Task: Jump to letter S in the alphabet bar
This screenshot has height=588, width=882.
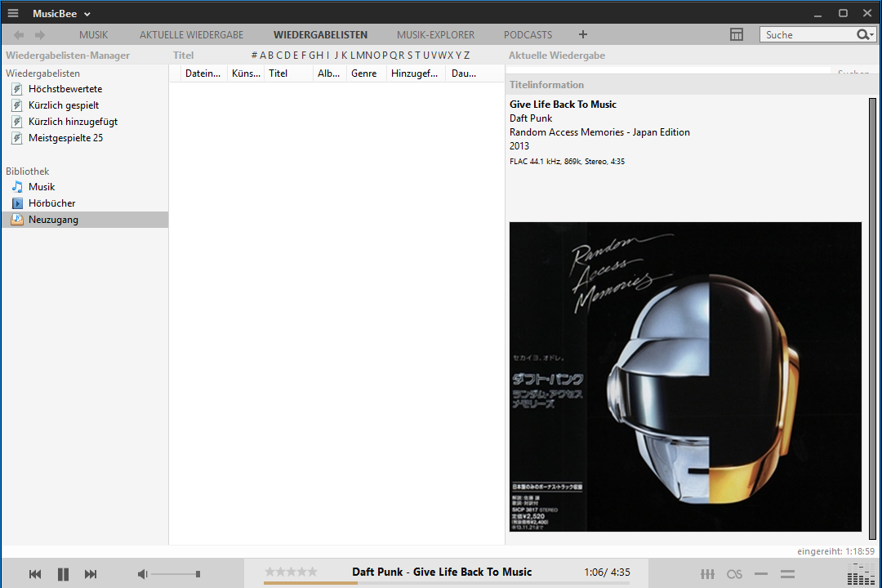Action: tap(410, 56)
